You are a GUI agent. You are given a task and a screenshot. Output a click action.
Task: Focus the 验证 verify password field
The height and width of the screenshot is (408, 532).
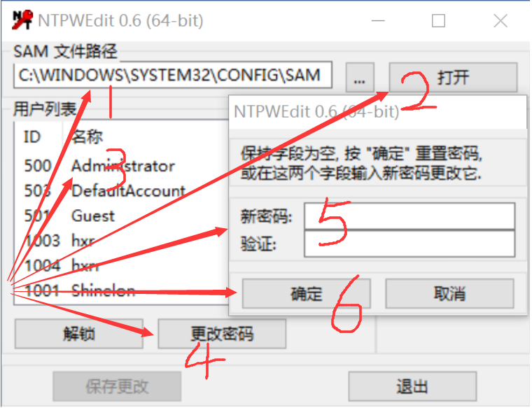pos(409,244)
